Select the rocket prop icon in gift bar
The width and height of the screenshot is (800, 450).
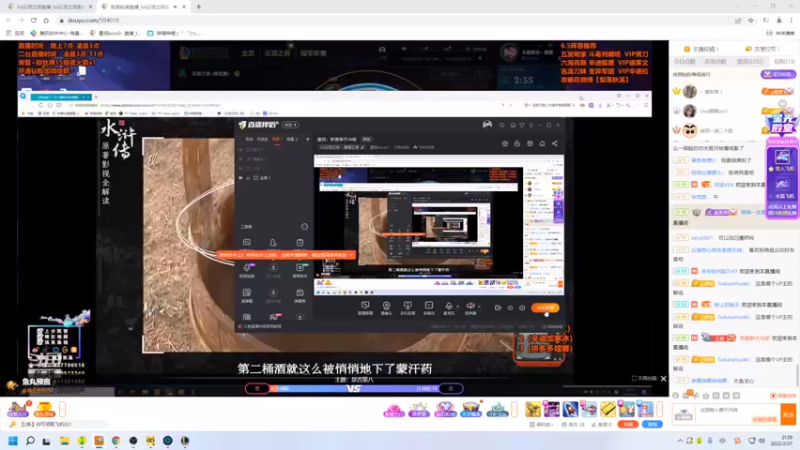pos(570,409)
